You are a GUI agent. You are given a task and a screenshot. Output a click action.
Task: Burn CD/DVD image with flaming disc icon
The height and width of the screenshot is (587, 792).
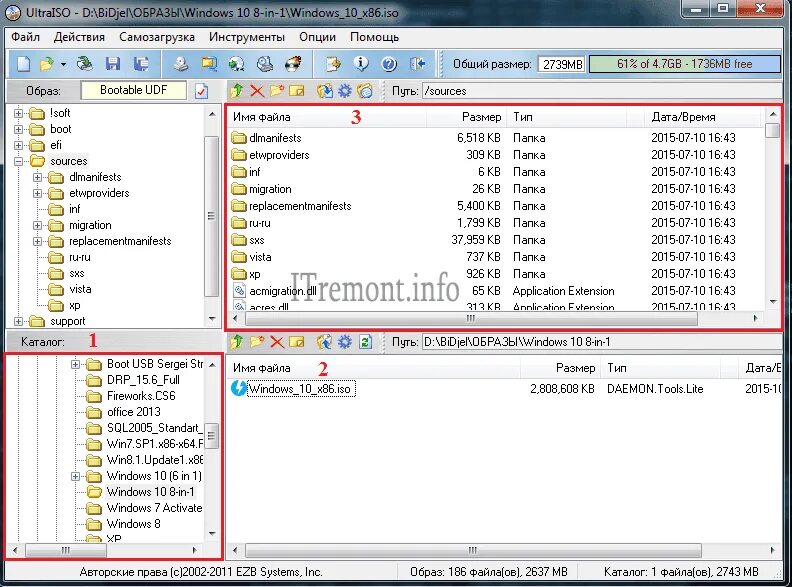[293, 64]
